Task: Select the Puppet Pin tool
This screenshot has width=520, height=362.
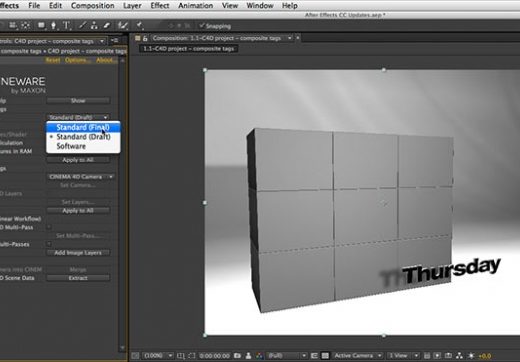Action: tap(140, 25)
